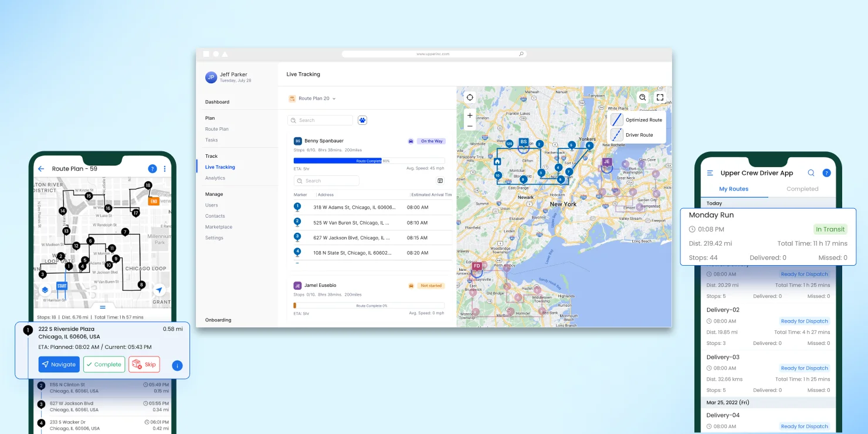This screenshot has height=434, width=868.
Task: Toggle Driver Route legend option
Action: 637,135
